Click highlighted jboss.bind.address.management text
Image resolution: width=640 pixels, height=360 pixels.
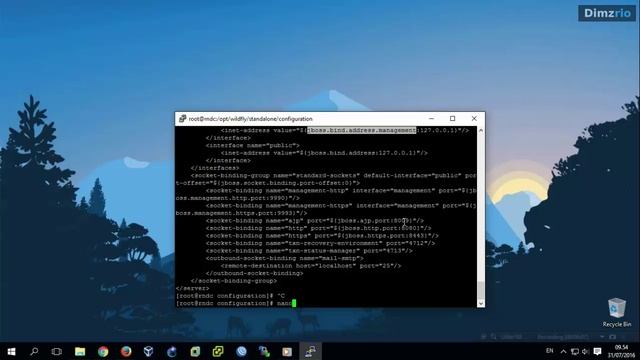[362, 130]
